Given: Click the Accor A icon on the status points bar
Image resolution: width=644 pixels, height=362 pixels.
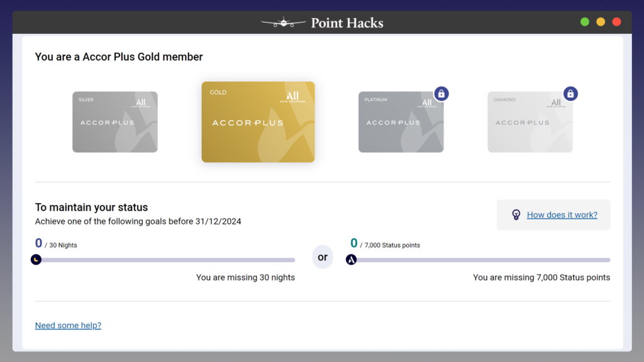Looking at the screenshot, I should [x=352, y=260].
